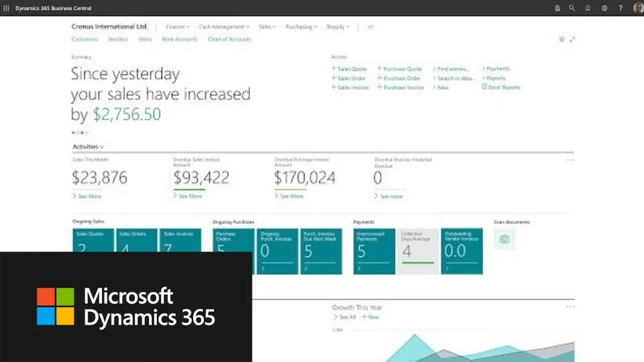The height and width of the screenshot is (362, 644).
Task: Expand the Cash Management menu
Action: pos(224,27)
